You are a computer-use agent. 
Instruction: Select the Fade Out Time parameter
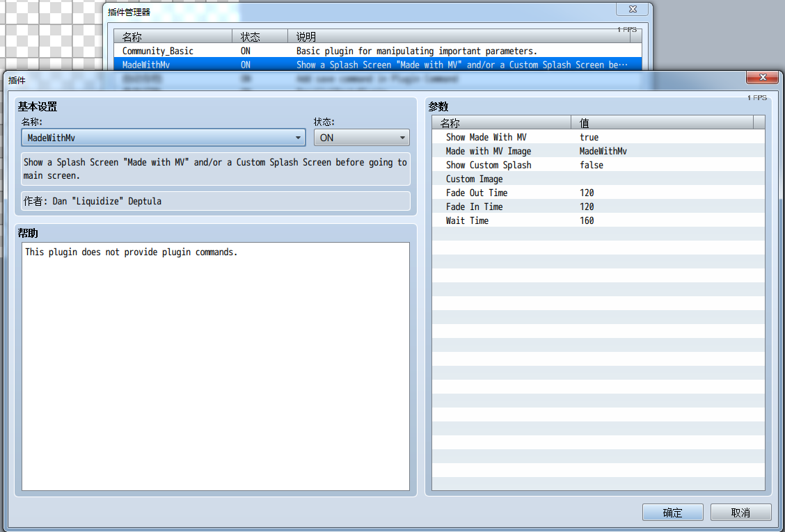(x=598, y=193)
